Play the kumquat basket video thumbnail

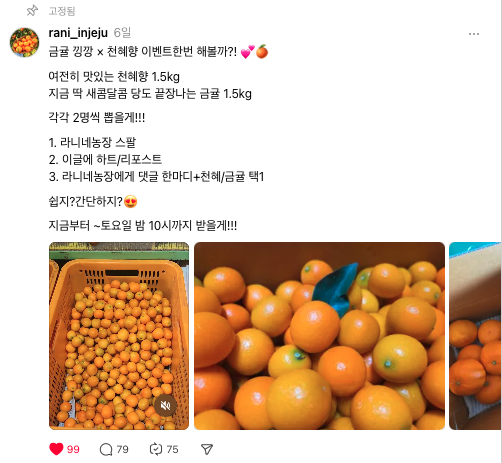pos(119,336)
